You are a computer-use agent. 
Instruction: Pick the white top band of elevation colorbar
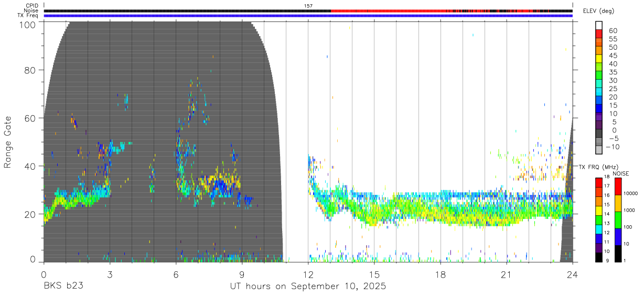pos(599,25)
